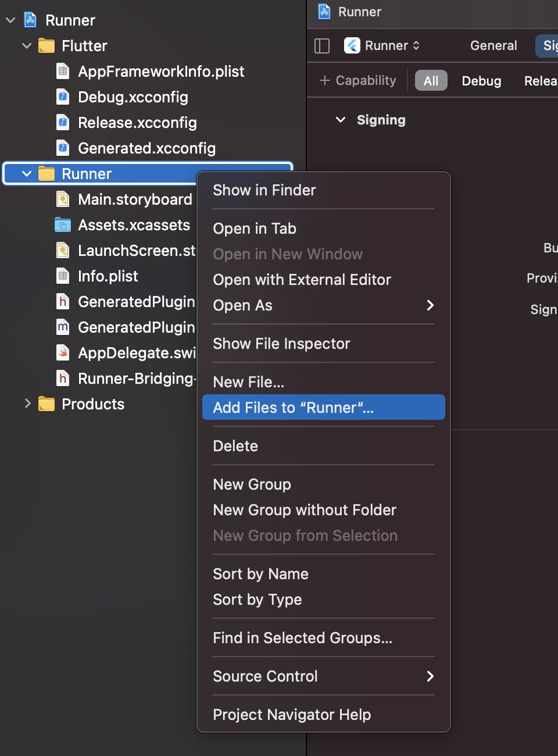Select AppFrameworkInfo.plist in the navigator
Image resolution: width=558 pixels, height=756 pixels.
pos(161,71)
